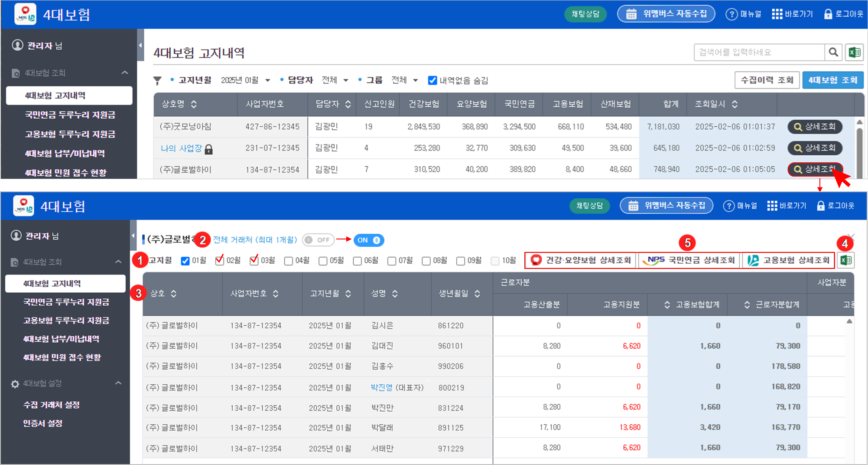Click the magnifier search icon in top panel

point(833,52)
